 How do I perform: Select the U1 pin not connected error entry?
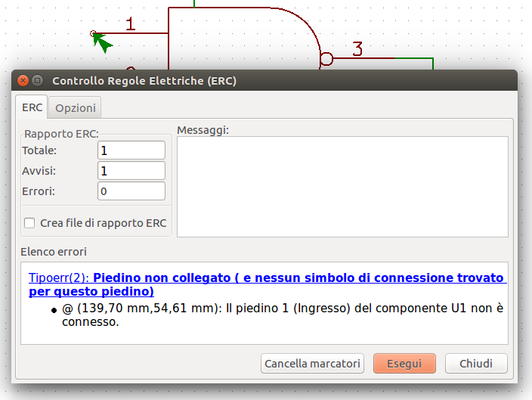[x=283, y=315]
